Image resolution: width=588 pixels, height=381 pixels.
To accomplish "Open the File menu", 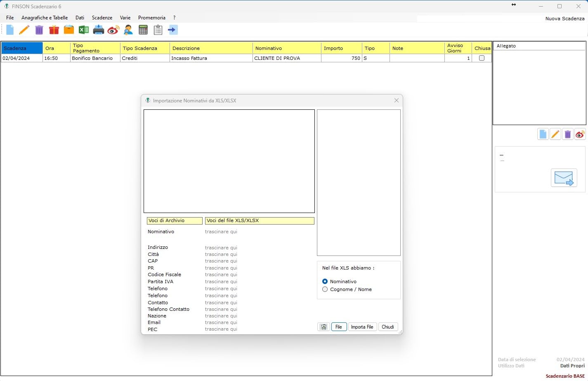I will [x=10, y=18].
